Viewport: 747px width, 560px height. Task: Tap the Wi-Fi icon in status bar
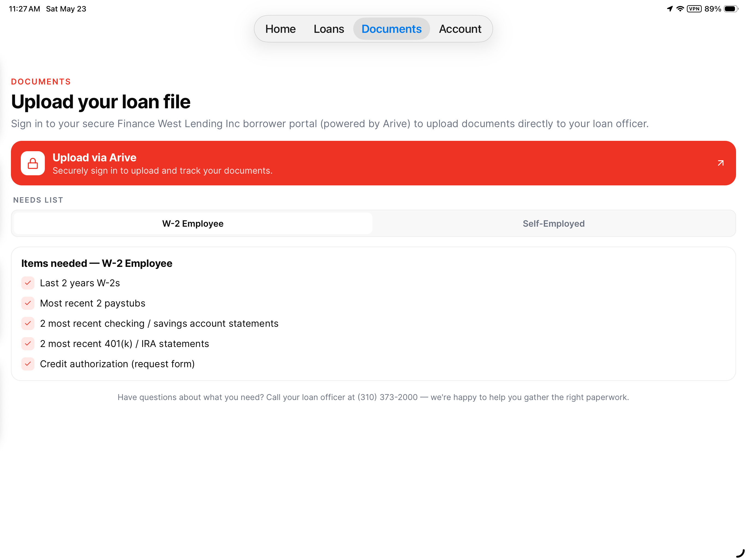680,9
